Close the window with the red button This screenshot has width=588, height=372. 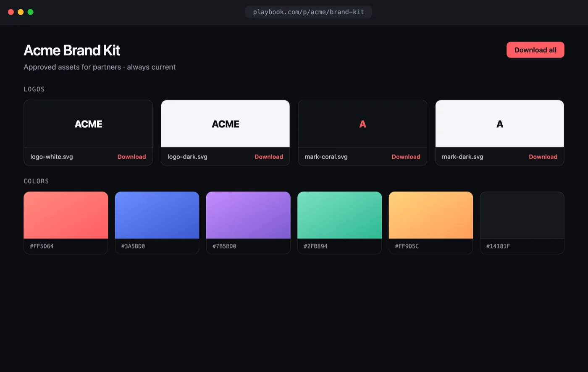click(11, 12)
